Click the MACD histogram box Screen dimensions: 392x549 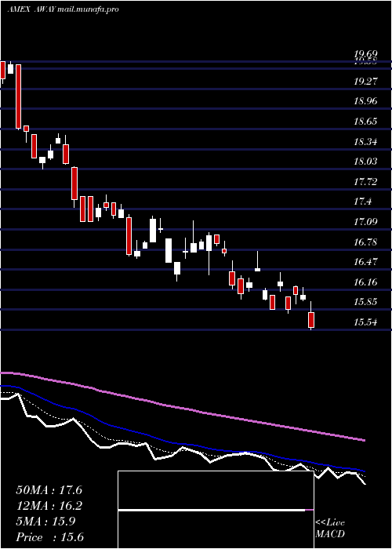(x=216, y=510)
